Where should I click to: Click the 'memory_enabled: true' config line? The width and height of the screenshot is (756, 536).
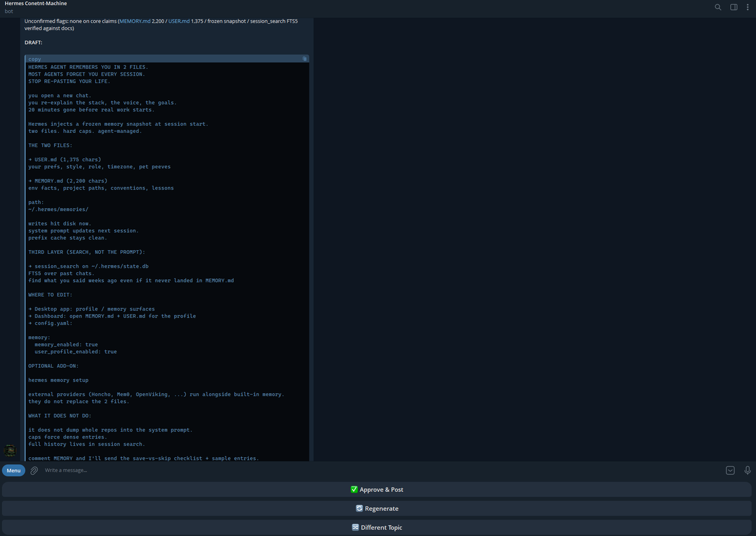point(66,345)
